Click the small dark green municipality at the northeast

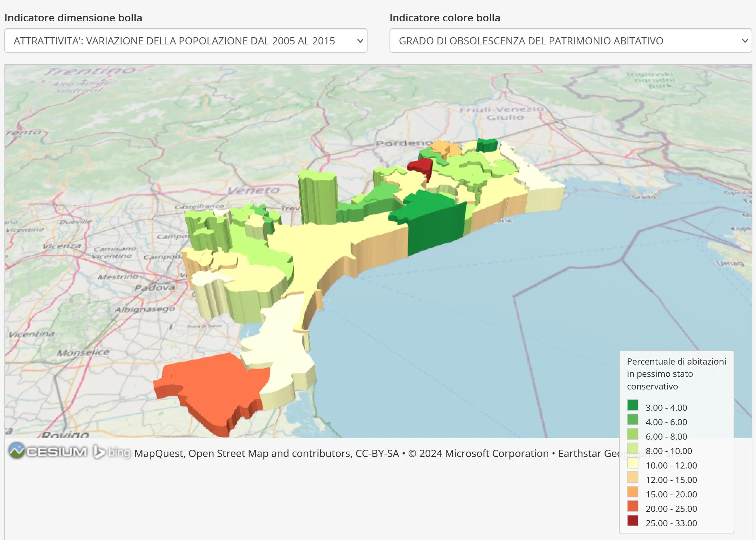click(x=487, y=145)
